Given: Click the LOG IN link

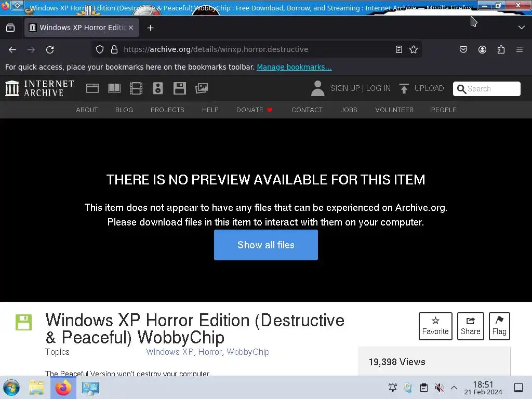Looking at the screenshot, I should 378,88.
